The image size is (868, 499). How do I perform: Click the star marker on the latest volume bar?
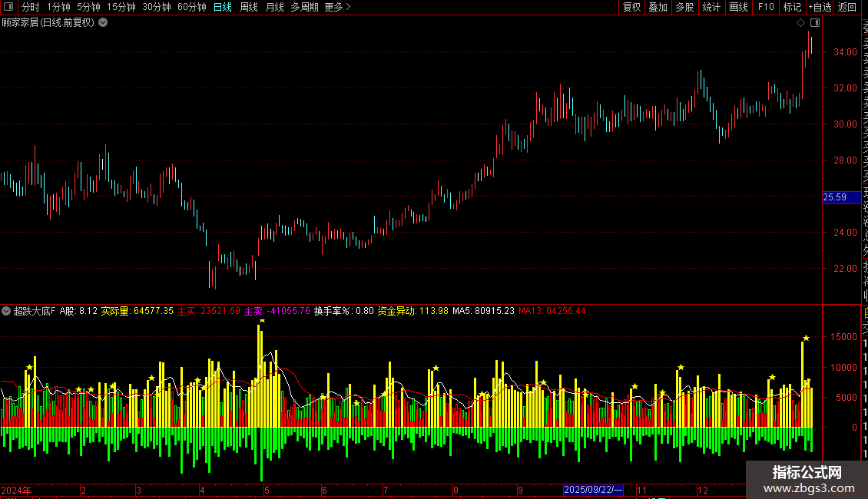[806, 338]
